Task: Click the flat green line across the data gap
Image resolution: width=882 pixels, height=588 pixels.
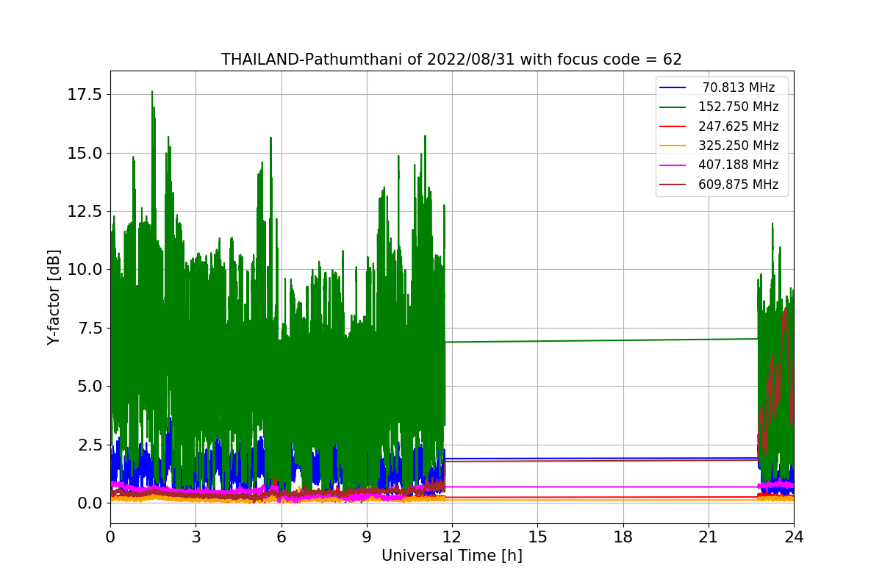Action: 601,340
